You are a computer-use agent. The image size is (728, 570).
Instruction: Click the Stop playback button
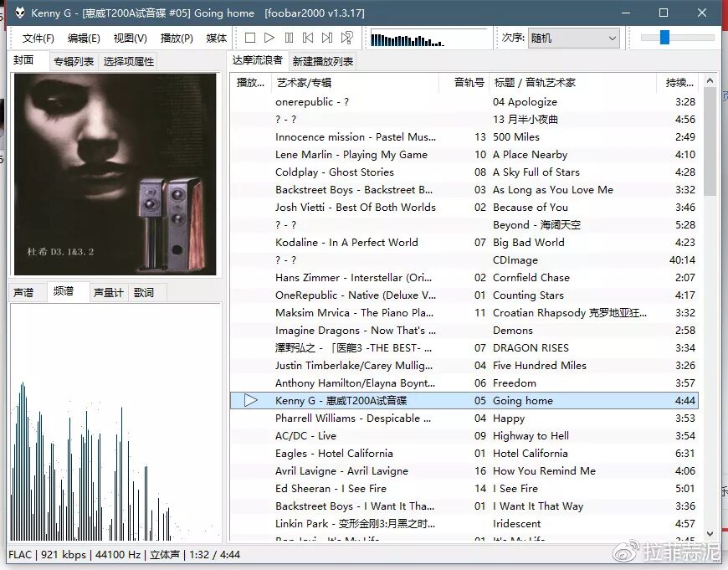coord(250,38)
